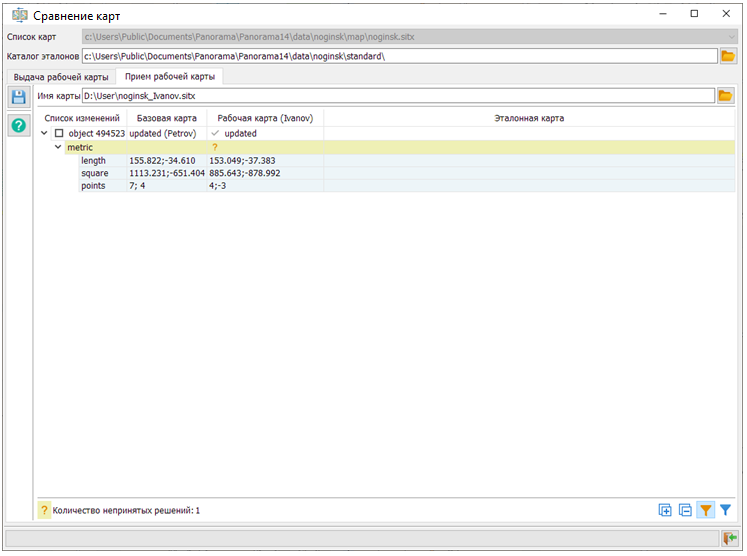Select the points row

[x=407, y=186]
